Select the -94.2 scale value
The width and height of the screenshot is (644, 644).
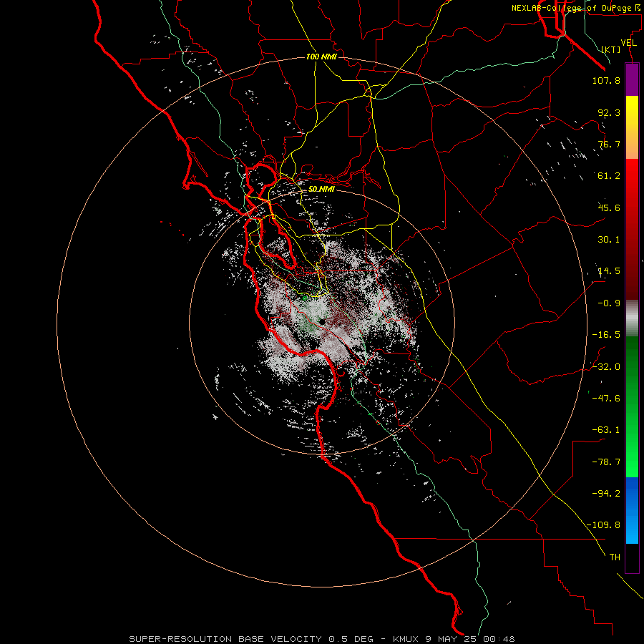tap(606, 493)
